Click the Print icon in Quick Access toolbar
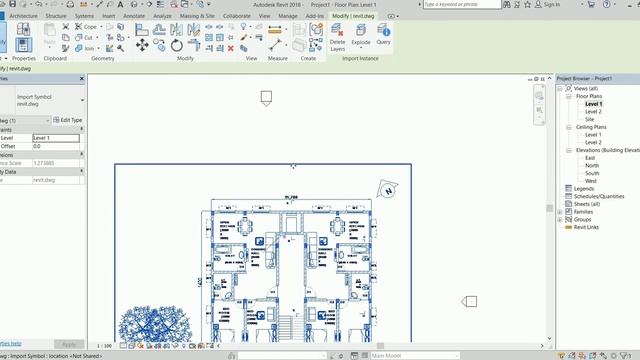This screenshot has height=360, width=640. (70, 4)
